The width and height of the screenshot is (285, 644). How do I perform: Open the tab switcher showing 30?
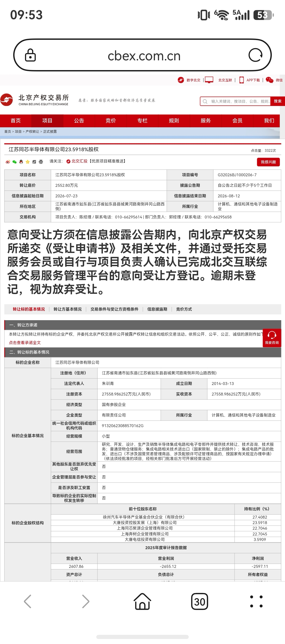click(199, 601)
